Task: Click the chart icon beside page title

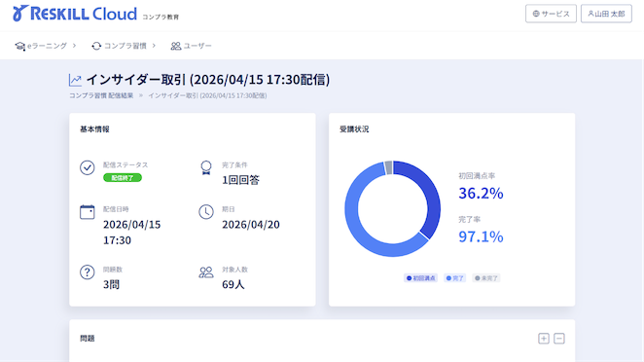Action: [x=75, y=80]
